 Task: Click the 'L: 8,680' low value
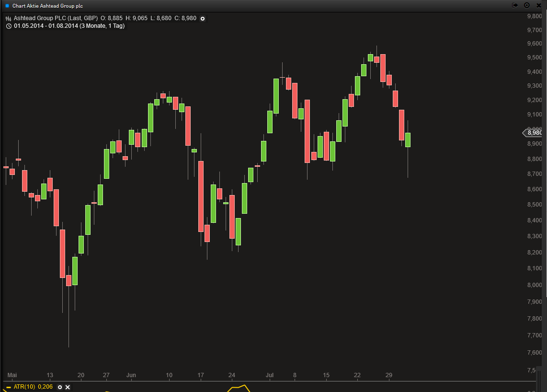click(161, 18)
